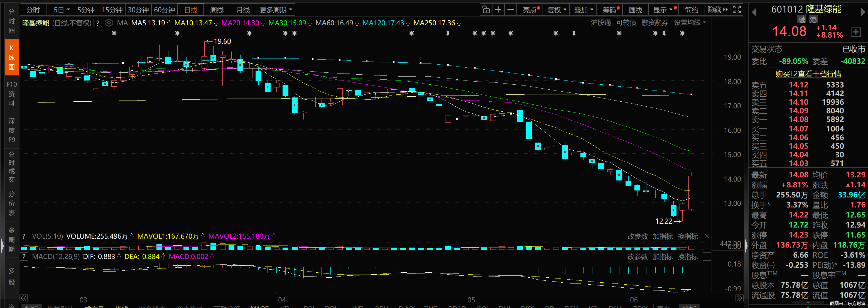Open 设置均线 dropdown
The image size is (868, 308).
pyautogui.click(x=689, y=23)
